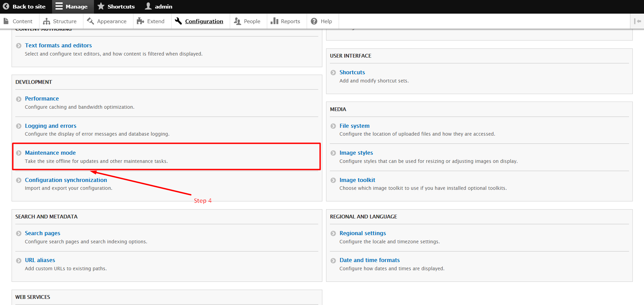
Task: Click the Content page icon
Action: pyautogui.click(x=6, y=21)
